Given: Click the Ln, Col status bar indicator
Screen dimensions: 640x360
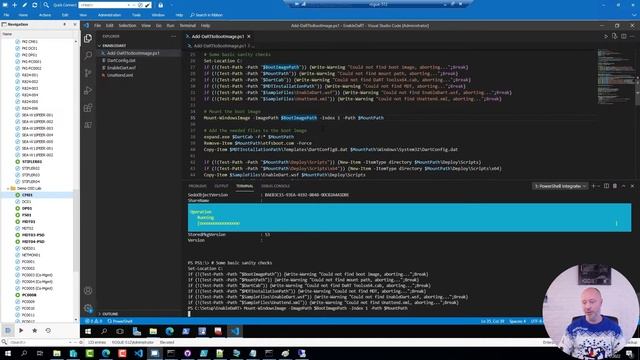Looking at the screenshot, I should (x=492, y=322).
